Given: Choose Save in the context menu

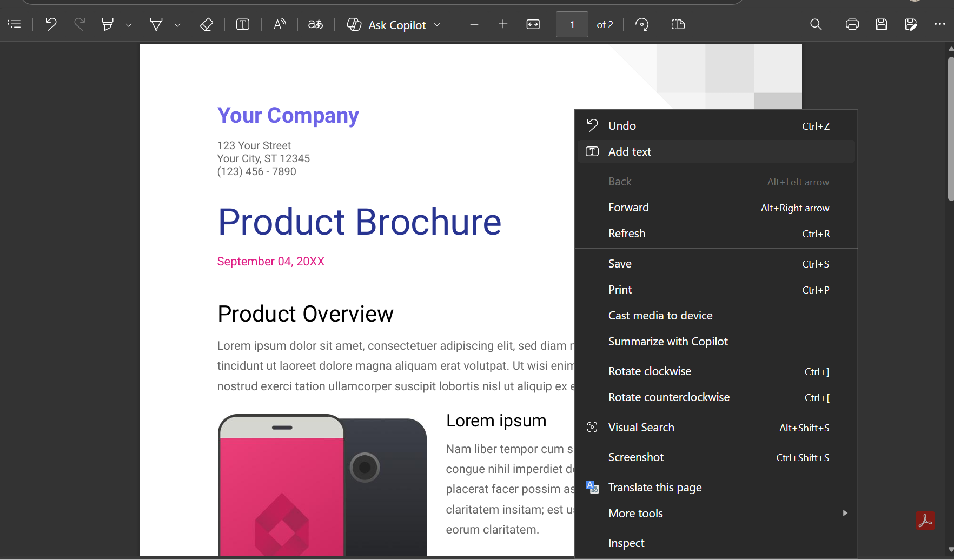Looking at the screenshot, I should coord(716,264).
